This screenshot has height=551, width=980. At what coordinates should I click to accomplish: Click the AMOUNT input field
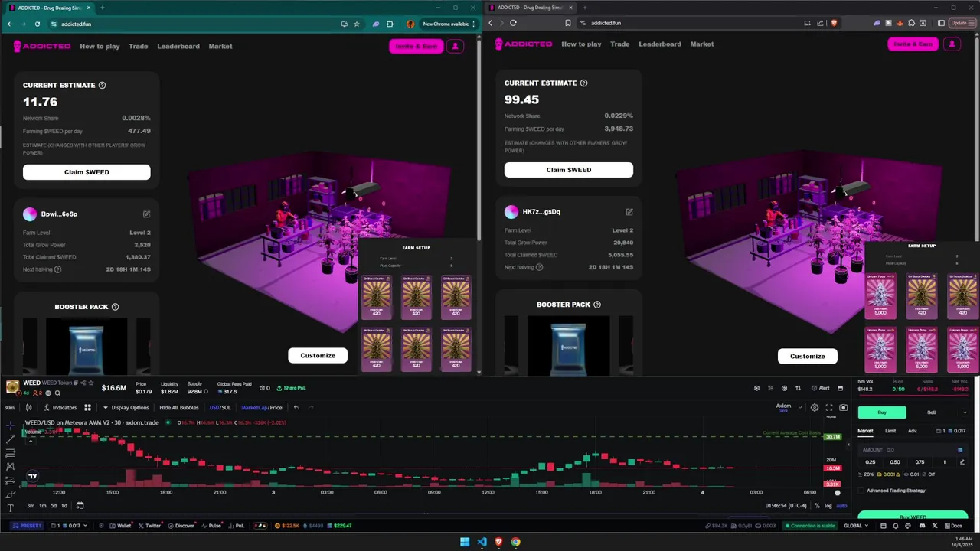(x=913, y=450)
